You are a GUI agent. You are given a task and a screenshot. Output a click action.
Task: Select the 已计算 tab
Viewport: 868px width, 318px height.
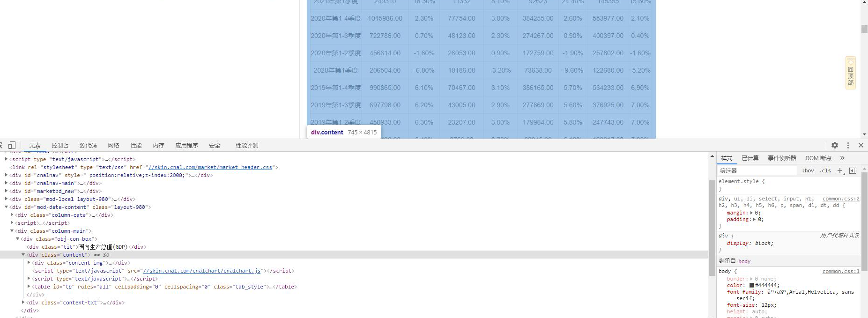point(750,158)
